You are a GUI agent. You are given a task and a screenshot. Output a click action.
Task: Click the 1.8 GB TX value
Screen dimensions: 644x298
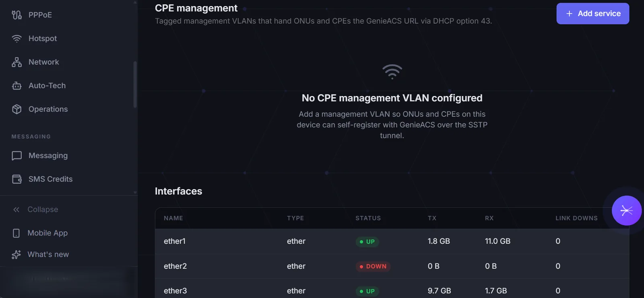click(439, 241)
